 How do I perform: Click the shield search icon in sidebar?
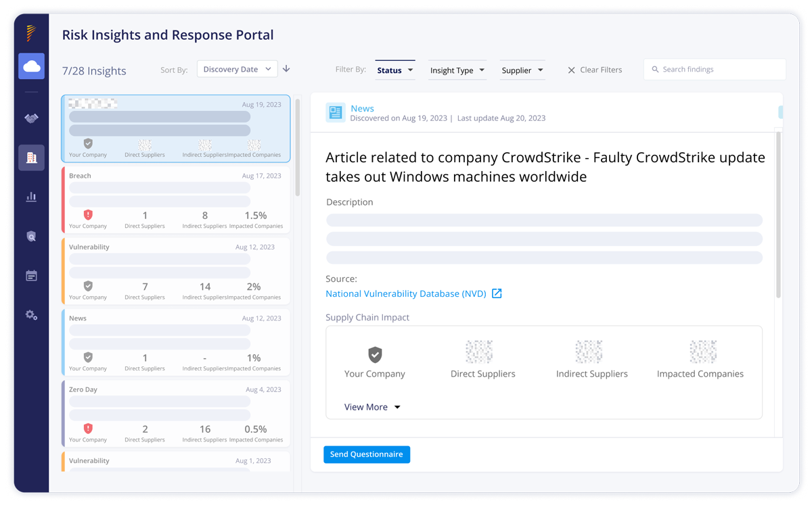[31, 237]
